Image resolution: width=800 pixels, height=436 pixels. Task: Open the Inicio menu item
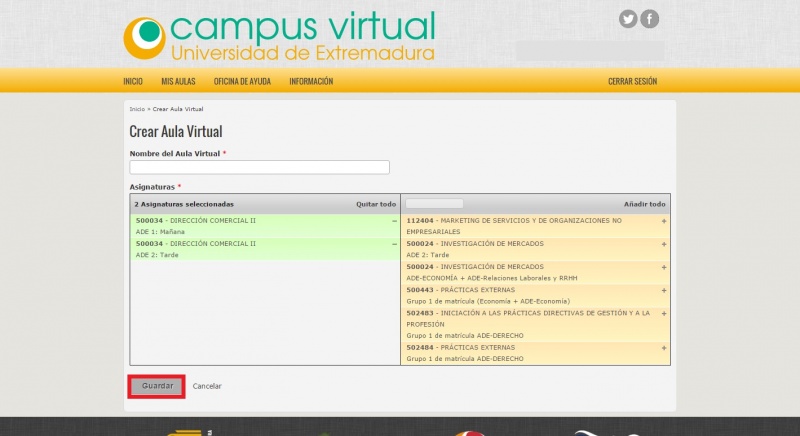(133, 81)
